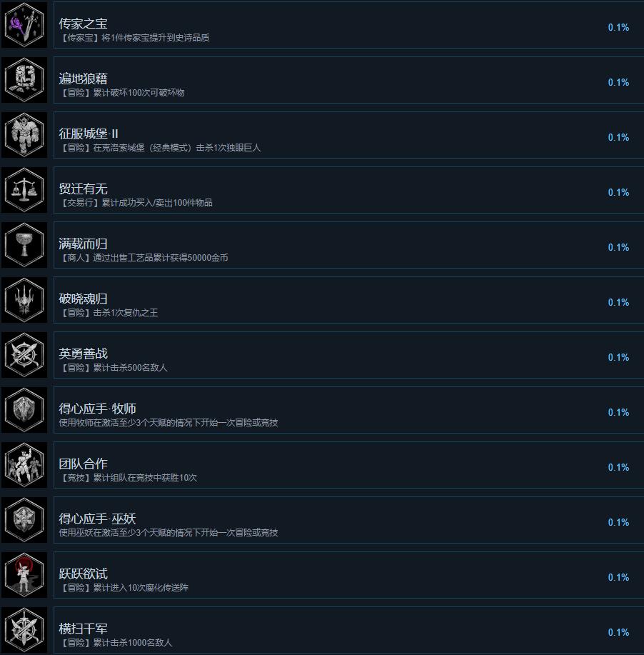Open the 传家之宝 achievement title

coord(83,24)
